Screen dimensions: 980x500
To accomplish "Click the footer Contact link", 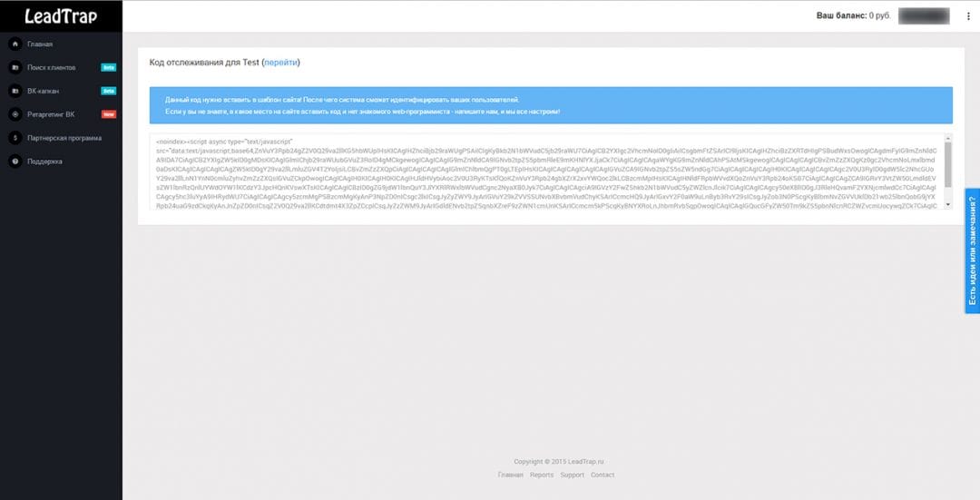I will pyautogui.click(x=603, y=475).
